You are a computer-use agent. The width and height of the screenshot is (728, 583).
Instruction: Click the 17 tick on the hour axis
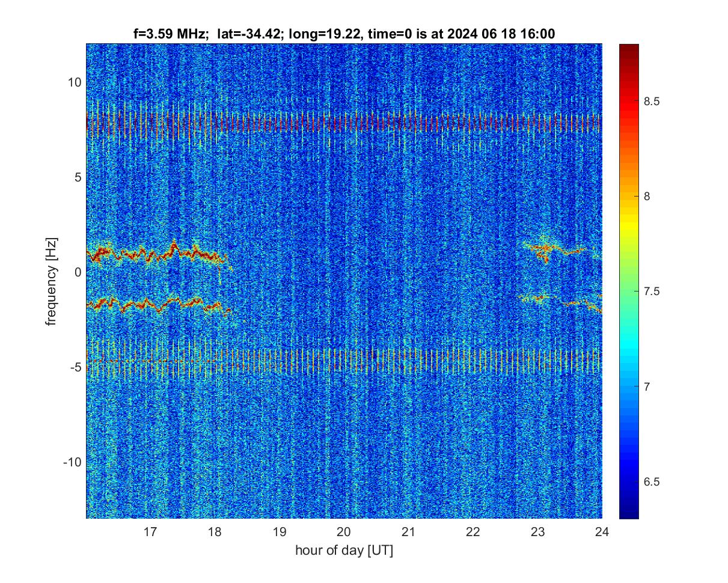(x=150, y=532)
